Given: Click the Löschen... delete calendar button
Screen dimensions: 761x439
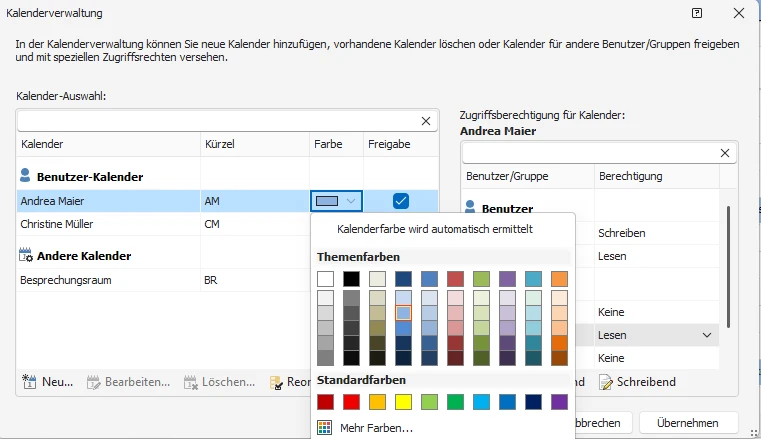Looking at the screenshot, I should point(219,382).
